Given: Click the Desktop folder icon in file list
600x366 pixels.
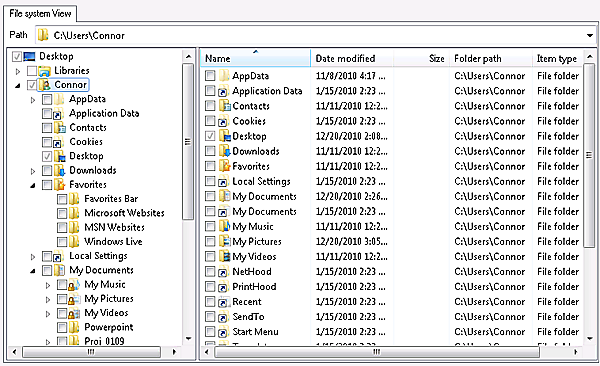Looking at the screenshot, I should click(225, 136).
